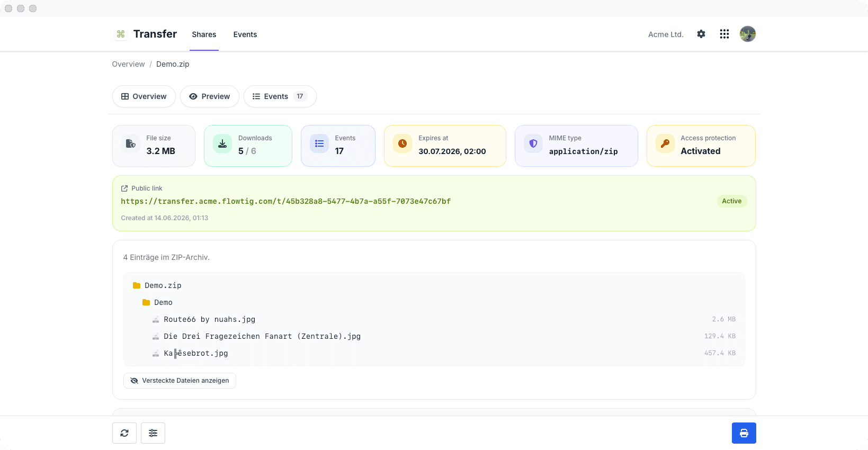Click 'Created at 14.06.2026, 01:13' text

click(x=165, y=218)
